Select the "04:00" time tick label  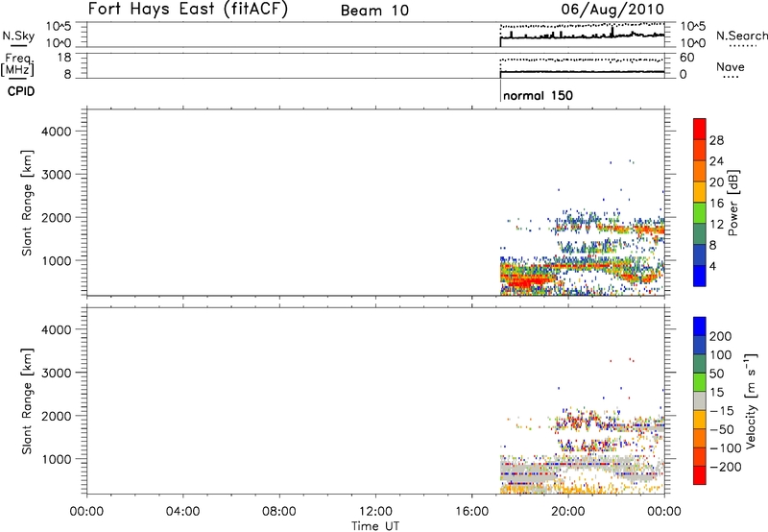tap(182, 512)
